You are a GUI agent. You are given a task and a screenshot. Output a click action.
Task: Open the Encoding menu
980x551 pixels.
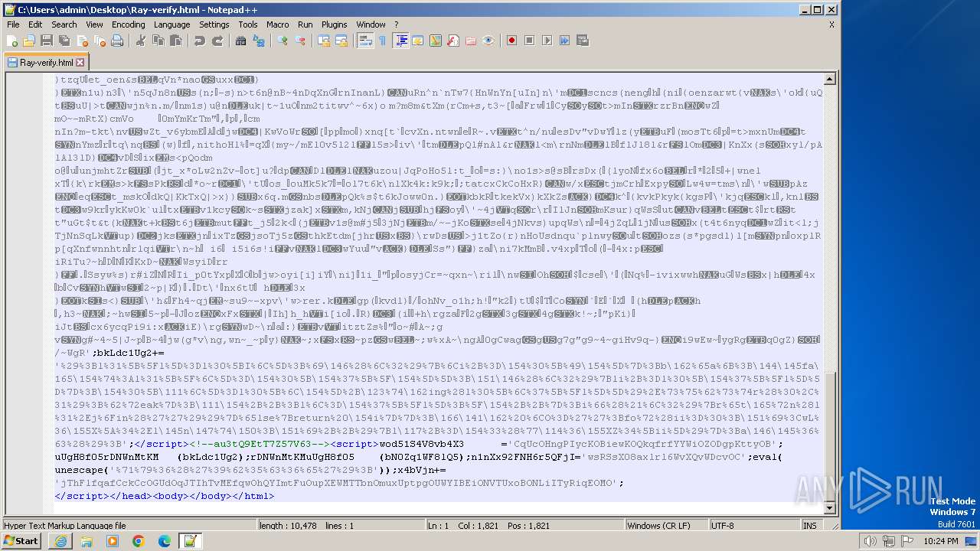[129, 24]
